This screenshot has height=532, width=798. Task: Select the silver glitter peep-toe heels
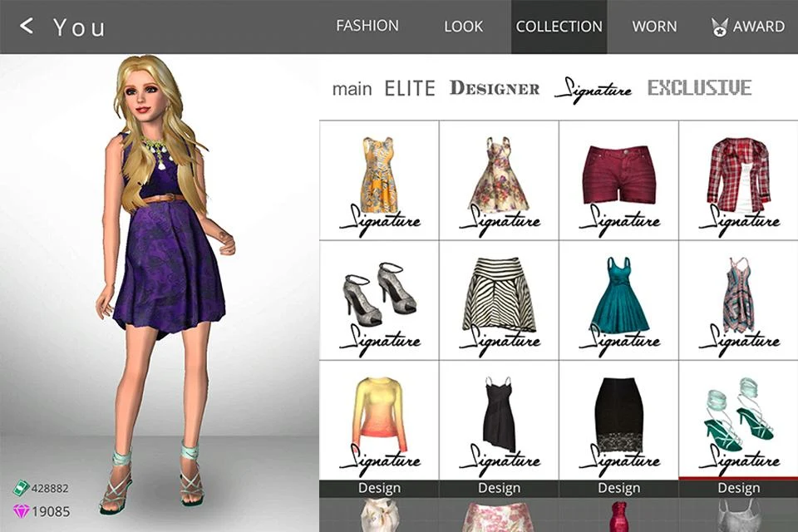(x=379, y=300)
